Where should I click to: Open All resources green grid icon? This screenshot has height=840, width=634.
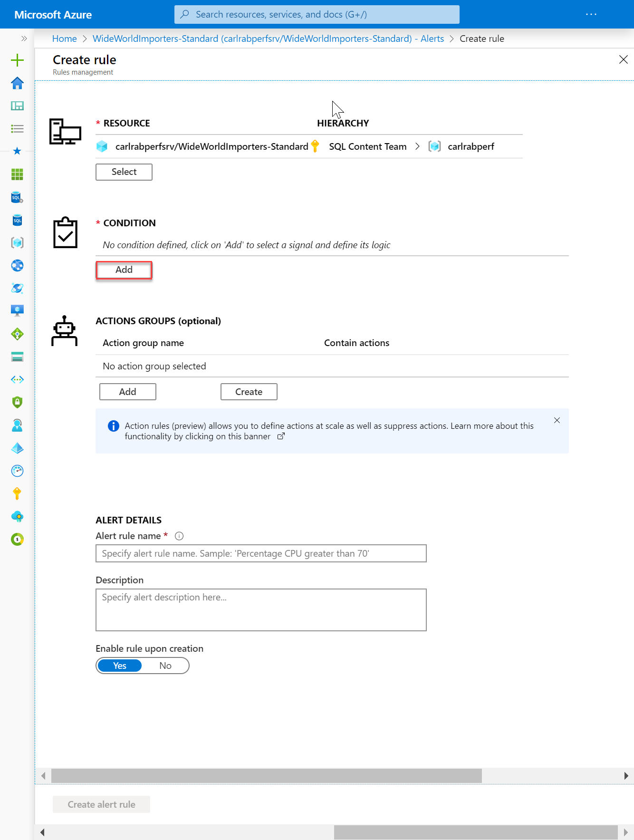click(x=17, y=174)
